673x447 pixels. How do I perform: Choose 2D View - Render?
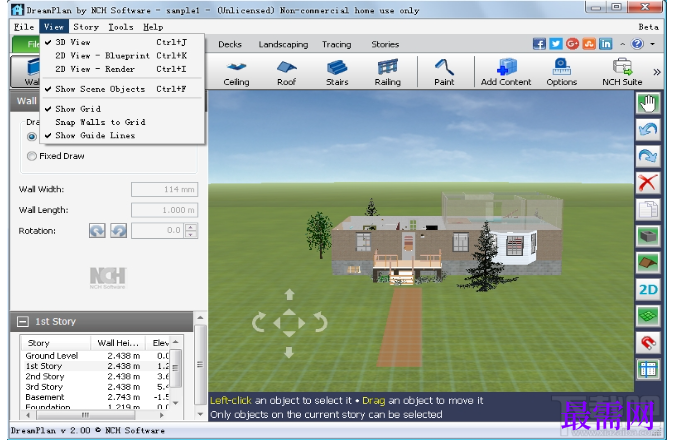[122, 69]
